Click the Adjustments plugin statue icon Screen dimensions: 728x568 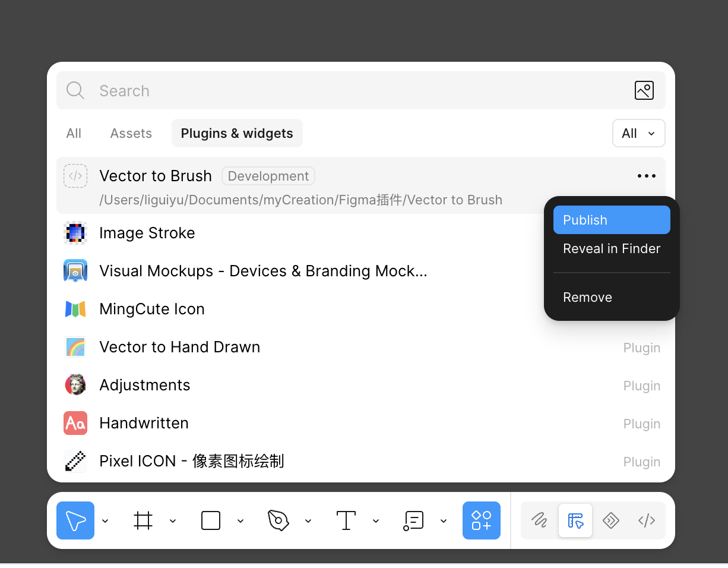[75, 385]
